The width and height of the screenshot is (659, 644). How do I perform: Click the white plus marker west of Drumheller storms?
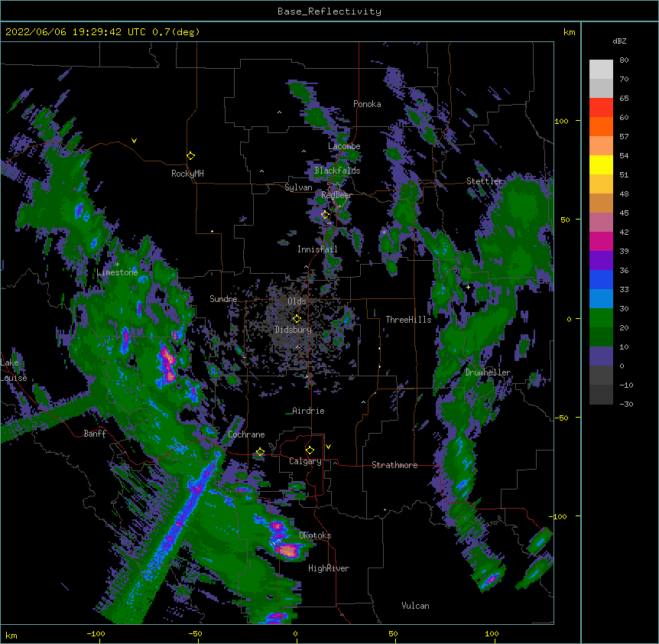(468, 287)
